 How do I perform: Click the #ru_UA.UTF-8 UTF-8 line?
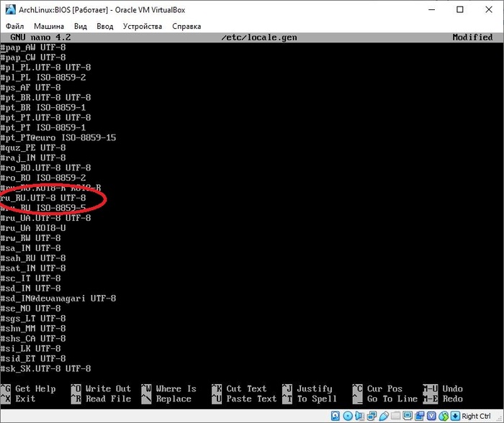click(x=45, y=218)
